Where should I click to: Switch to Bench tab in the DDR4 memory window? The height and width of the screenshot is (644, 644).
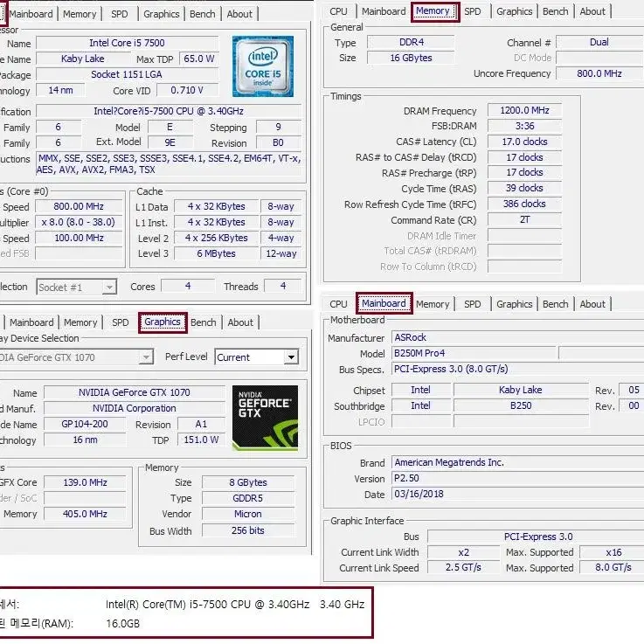(555, 11)
